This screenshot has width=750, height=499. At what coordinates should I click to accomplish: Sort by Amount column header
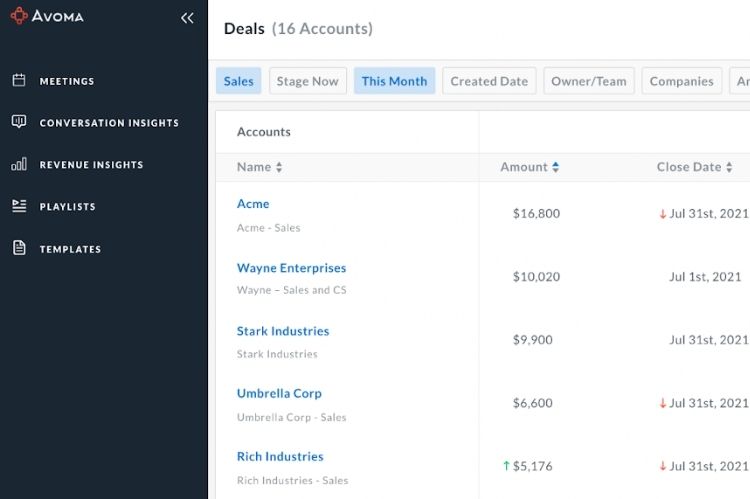click(x=529, y=167)
